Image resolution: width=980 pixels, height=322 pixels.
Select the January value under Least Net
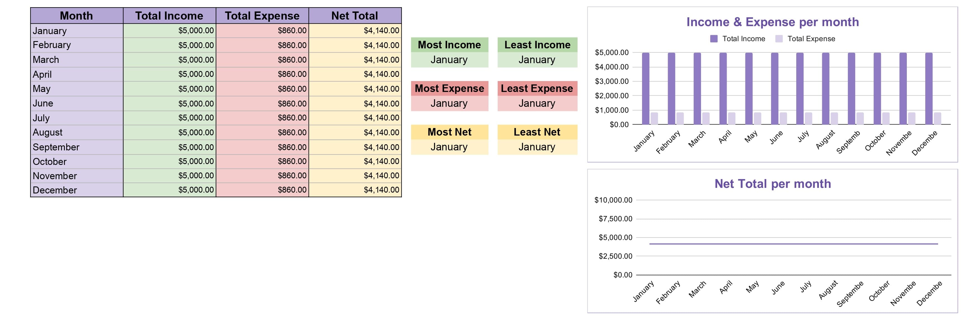click(x=537, y=147)
